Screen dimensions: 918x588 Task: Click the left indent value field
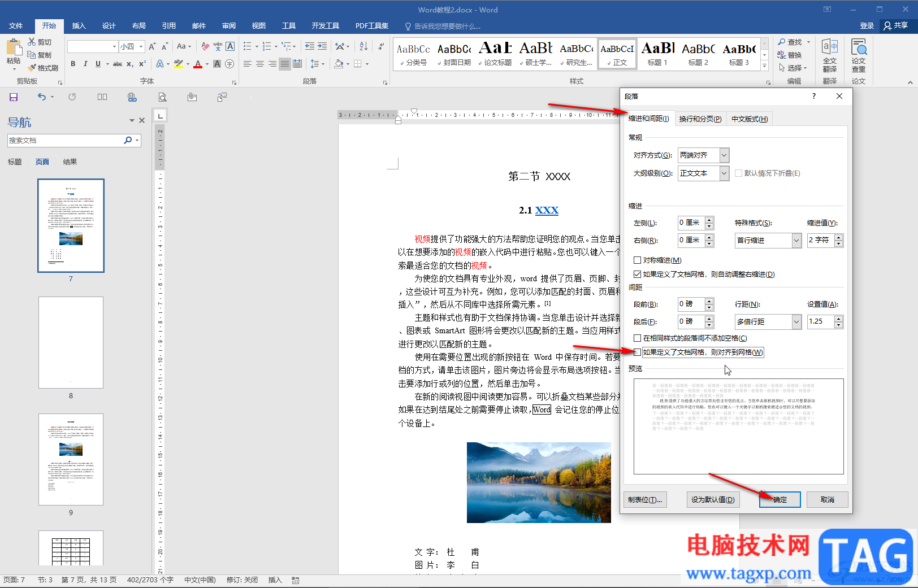691,223
